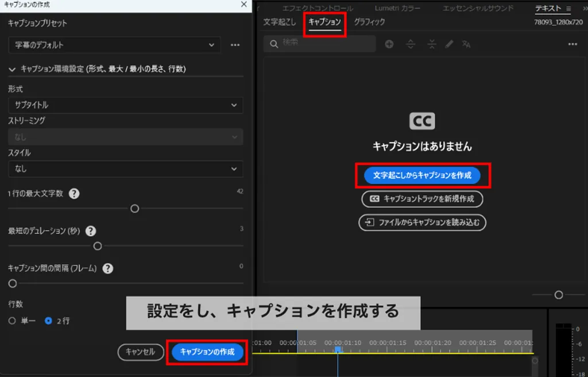Click the キャプション間の間隔 slider handle
The height and width of the screenshot is (377, 588).
(13, 283)
